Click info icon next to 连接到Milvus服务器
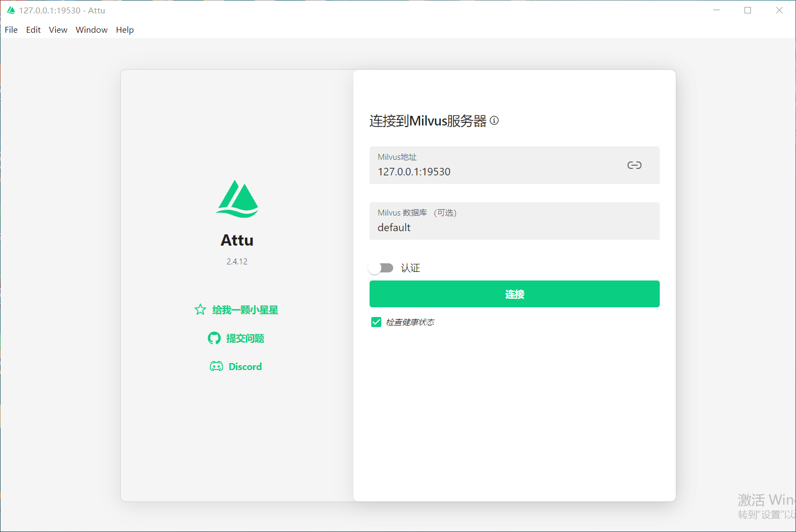The height and width of the screenshot is (532, 796). [495, 121]
